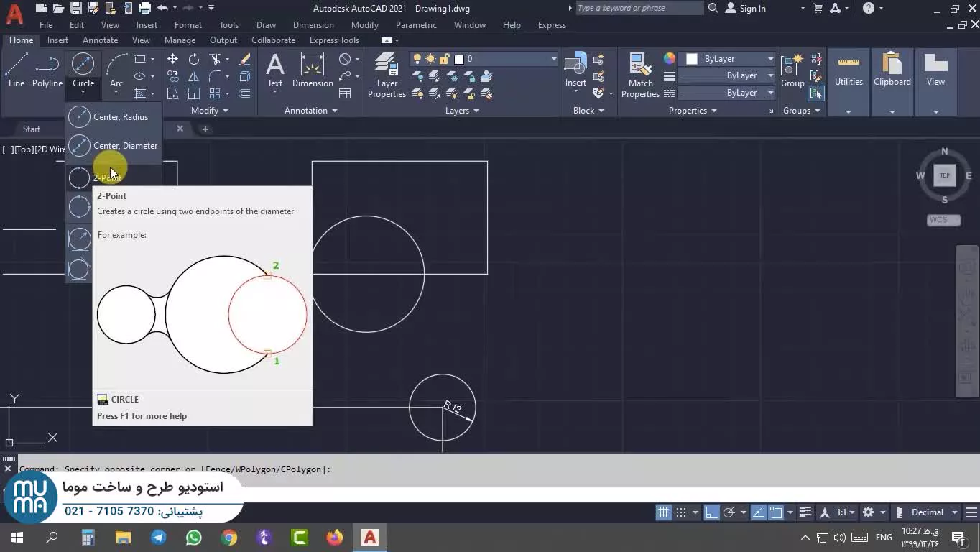Click the Group tool icon
The height and width of the screenshot is (552, 980).
point(792,70)
